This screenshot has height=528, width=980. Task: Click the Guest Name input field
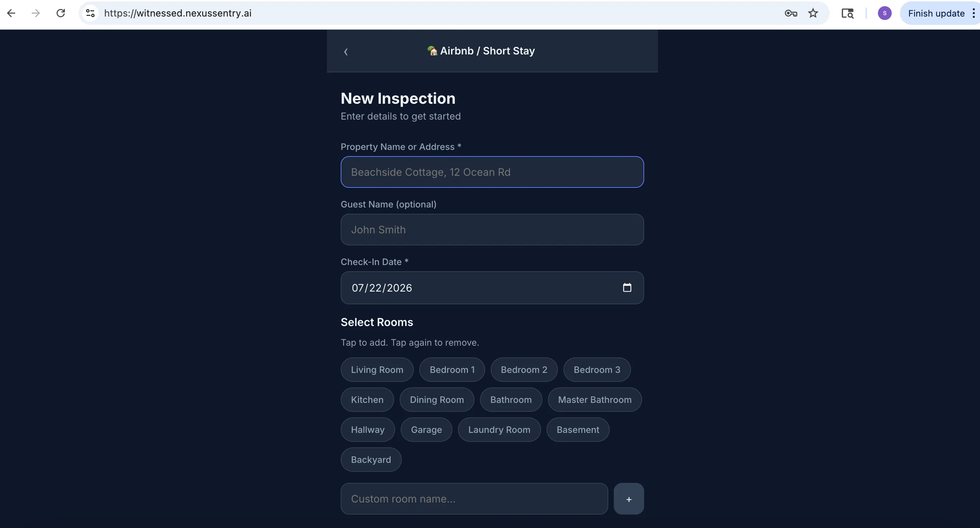[x=492, y=230]
